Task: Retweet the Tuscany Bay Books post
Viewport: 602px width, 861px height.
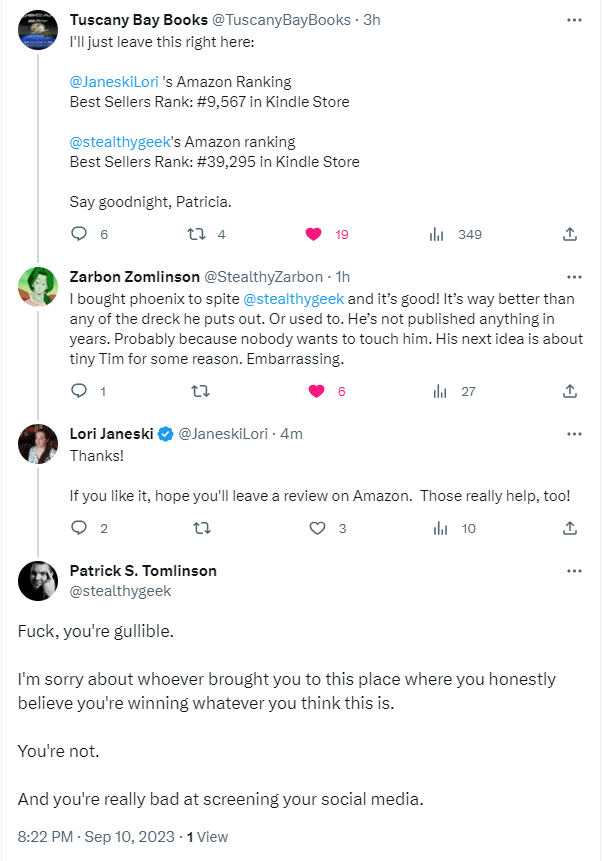Action: (x=197, y=234)
